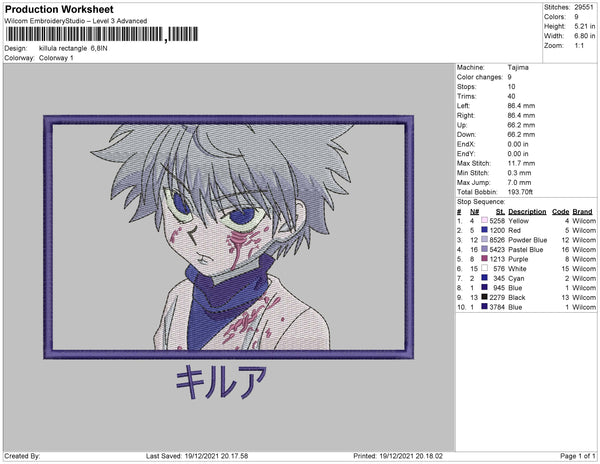The image size is (600, 464).
Task: Click the Blue 945 color swatch
Action: 484,287
